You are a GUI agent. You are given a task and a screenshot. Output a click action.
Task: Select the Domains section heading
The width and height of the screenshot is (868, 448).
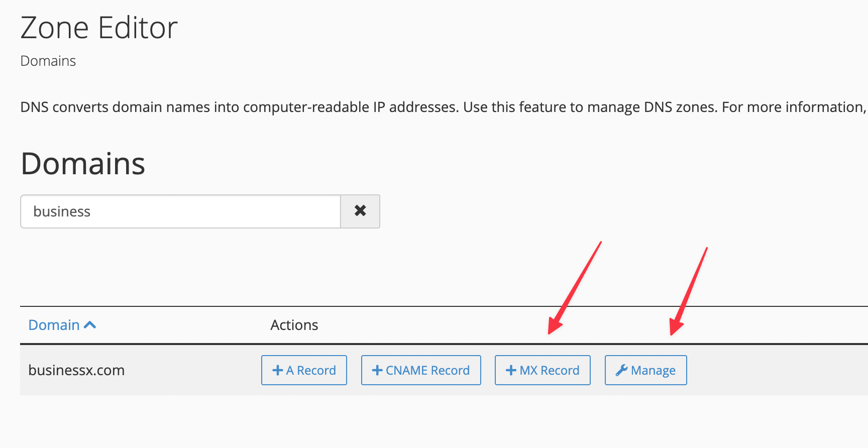[82, 163]
